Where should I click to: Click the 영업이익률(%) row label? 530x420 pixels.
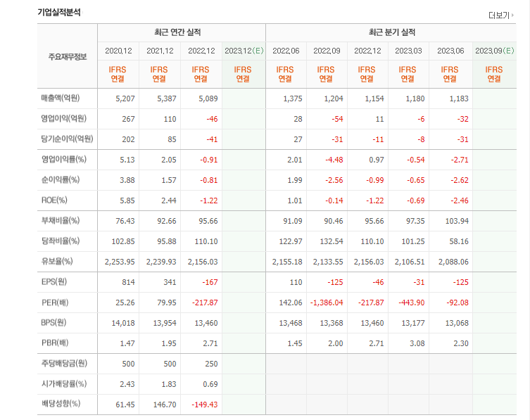coord(64,159)
